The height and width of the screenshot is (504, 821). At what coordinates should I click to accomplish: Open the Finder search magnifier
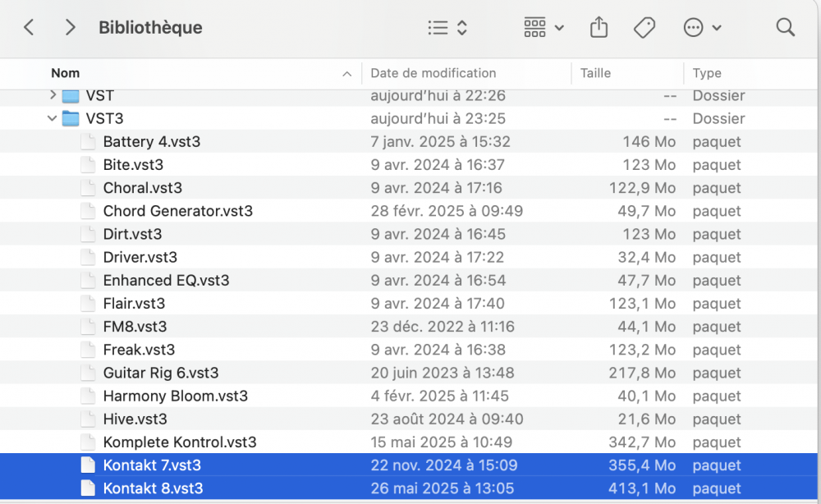[786, 27]
